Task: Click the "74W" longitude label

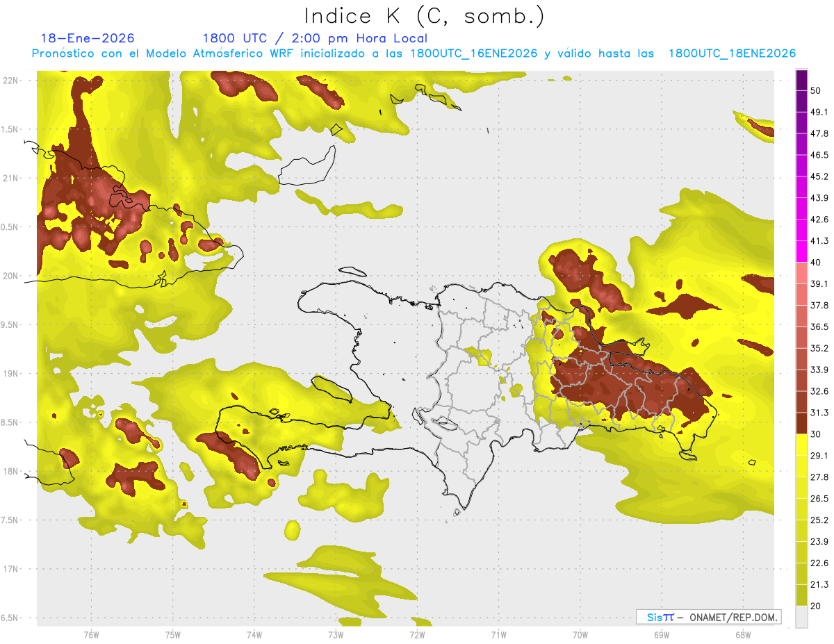Action: pos(254,635)
